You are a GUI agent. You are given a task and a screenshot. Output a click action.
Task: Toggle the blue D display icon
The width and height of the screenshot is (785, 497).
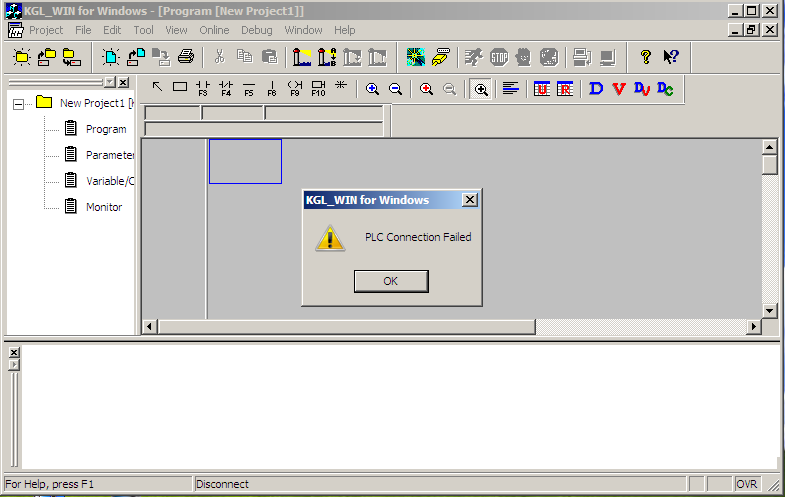tap(596, 89)
